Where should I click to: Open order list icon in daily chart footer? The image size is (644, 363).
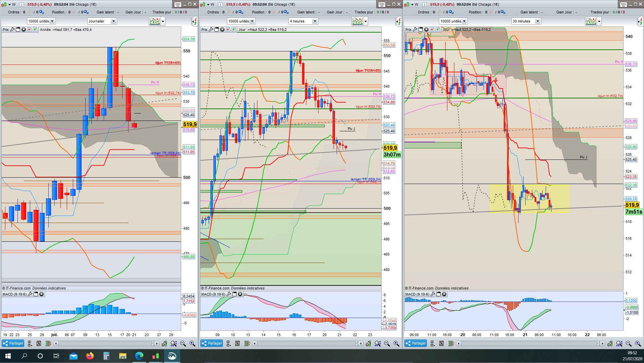coord(39,344)
